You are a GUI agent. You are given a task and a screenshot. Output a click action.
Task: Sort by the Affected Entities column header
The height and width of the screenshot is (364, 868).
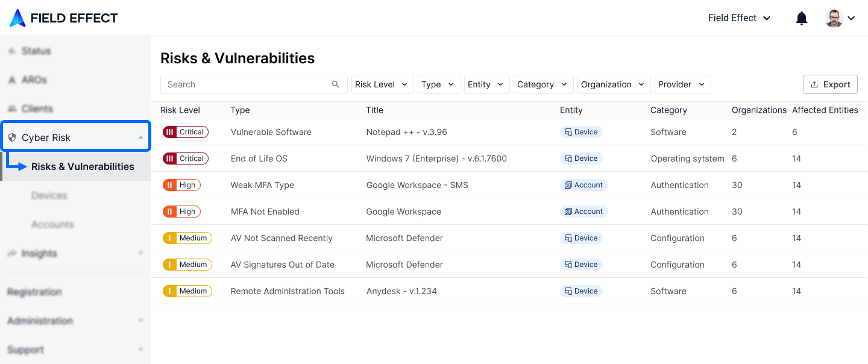825,110
